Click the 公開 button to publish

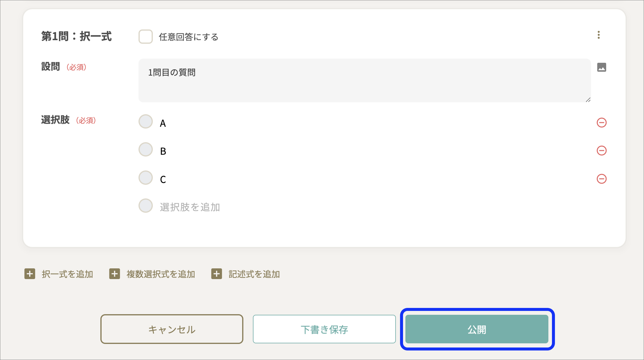click(x=477, y=329)
